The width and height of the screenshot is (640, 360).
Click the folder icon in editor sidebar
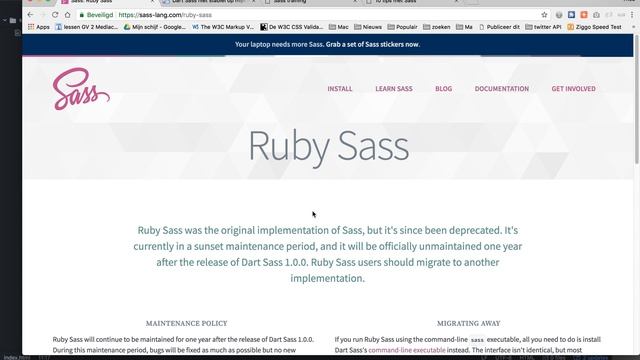coord(13,20)
